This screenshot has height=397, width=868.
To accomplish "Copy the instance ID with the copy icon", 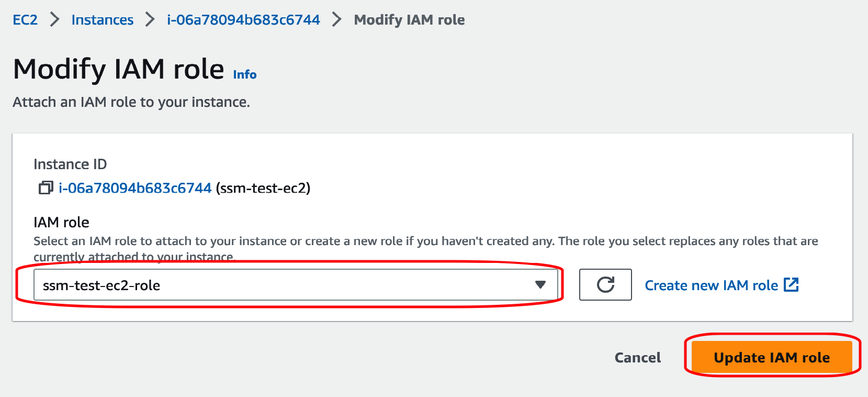I will pos(46,188).
